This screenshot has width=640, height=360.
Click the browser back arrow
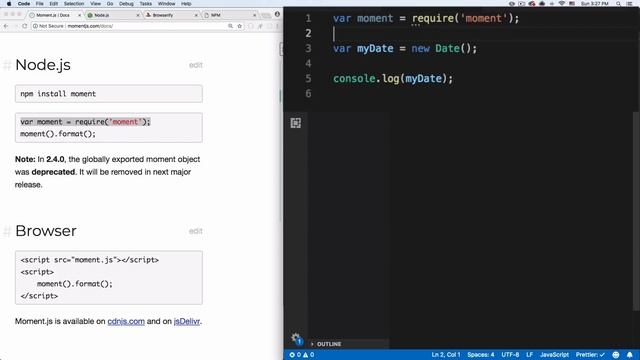click(x=6, y=26)
